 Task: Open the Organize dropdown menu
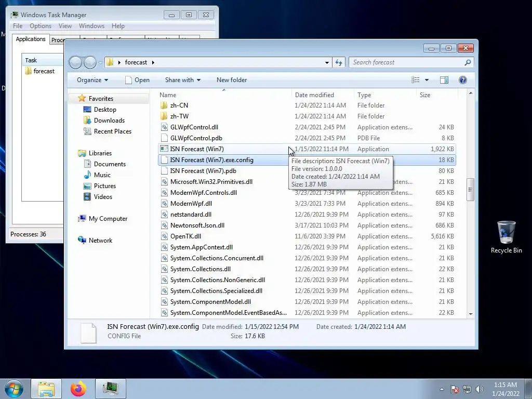click(x=92, y=80)
